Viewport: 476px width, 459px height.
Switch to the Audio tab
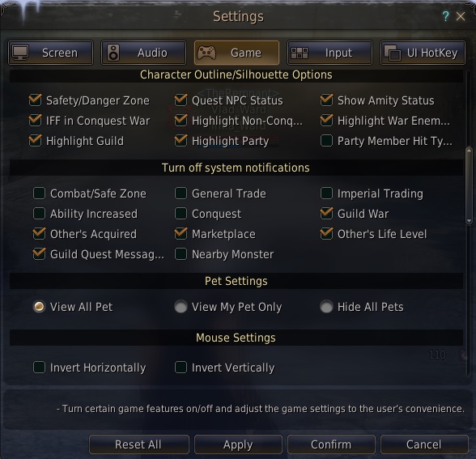(x=143, y=53)
